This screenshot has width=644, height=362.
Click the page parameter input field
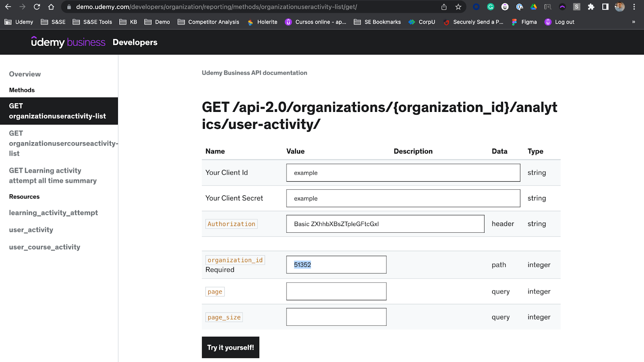point(336,291)
